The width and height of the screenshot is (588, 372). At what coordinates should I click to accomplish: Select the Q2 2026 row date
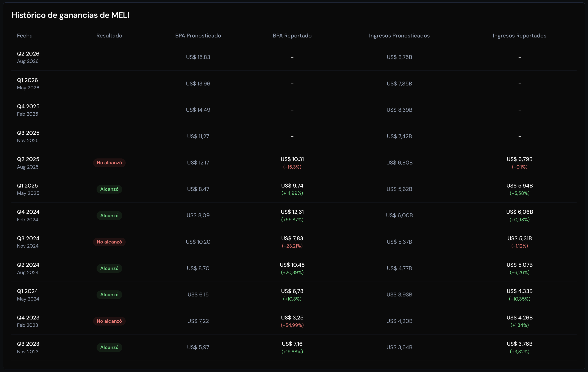pos(28,57)
